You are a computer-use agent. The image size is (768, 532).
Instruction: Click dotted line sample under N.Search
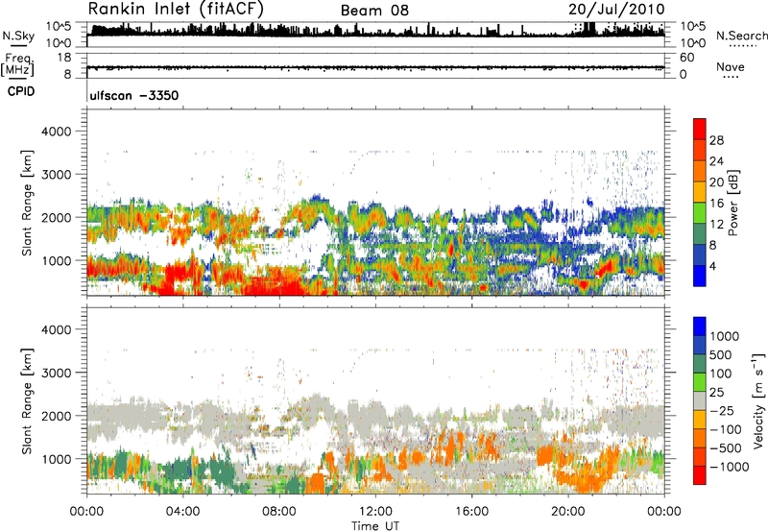743,46
